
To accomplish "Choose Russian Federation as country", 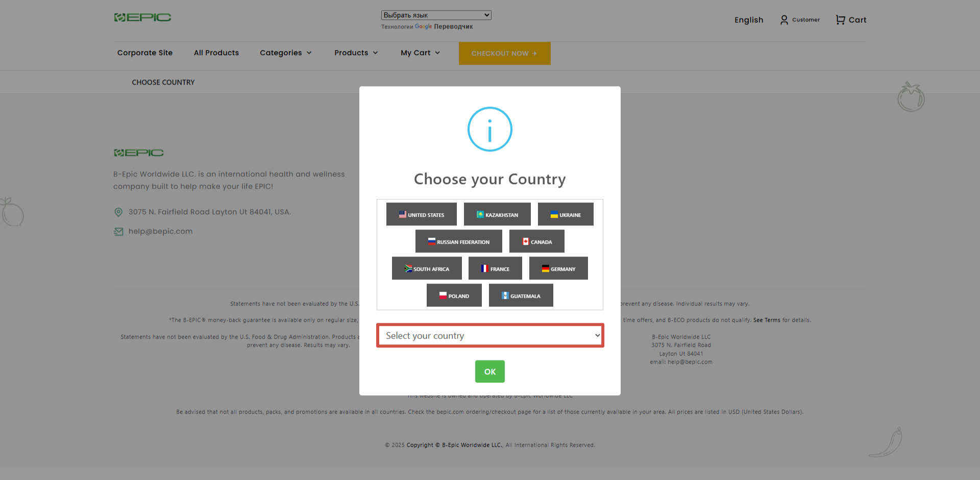I will tap(459, 241).
